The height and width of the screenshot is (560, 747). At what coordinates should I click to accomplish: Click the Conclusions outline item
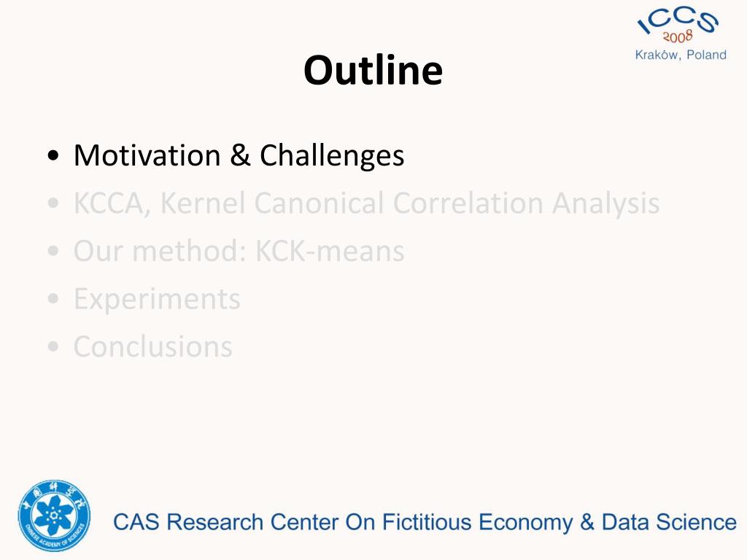click(153, 346)
